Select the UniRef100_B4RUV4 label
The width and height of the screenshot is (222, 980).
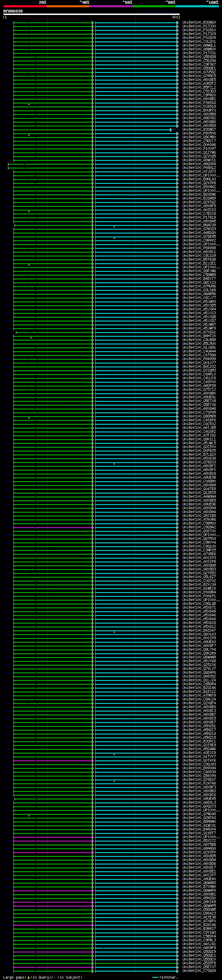click(x=199, y=829)
